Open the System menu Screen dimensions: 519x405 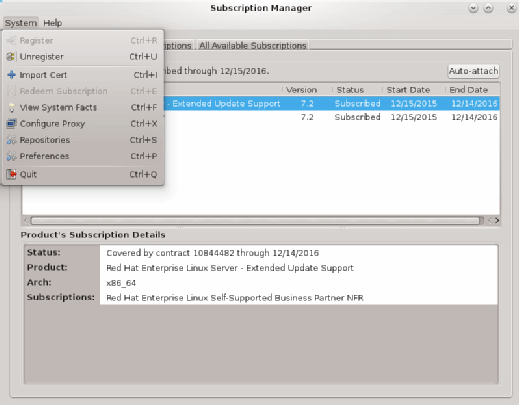click(x=21, y=23)
